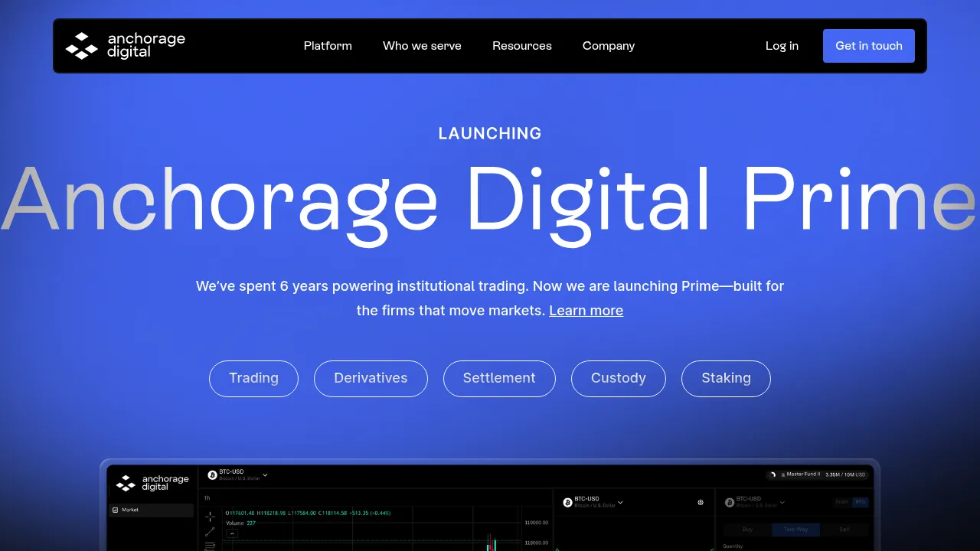Screen dimensions: 980x551
Task: Select the Custody pill
Action: click(619, 379)
